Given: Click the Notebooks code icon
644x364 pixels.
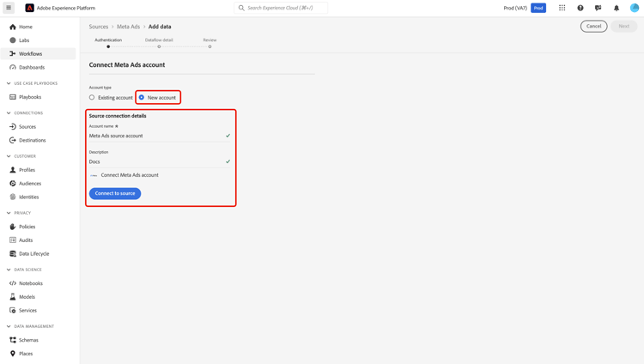Looking at the screenshot, I should point(13,283).
